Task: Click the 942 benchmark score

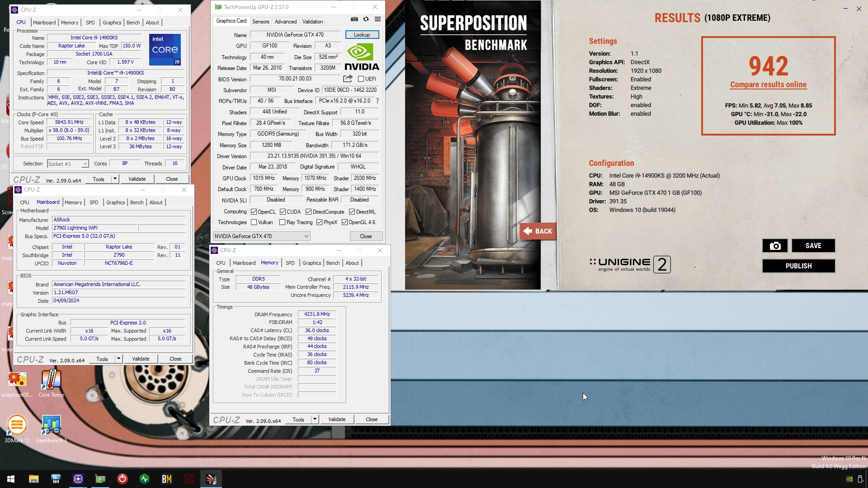Action: [x=768, y=66]
